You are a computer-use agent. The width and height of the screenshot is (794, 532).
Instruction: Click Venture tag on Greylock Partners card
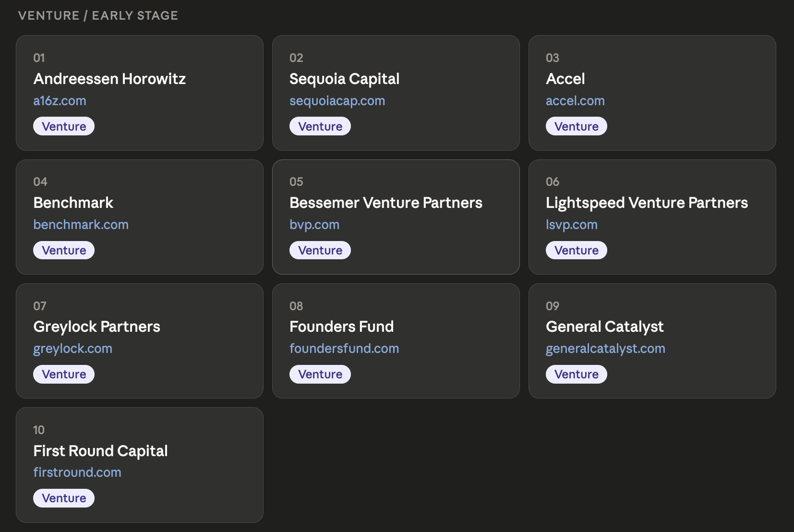point(64,374)
